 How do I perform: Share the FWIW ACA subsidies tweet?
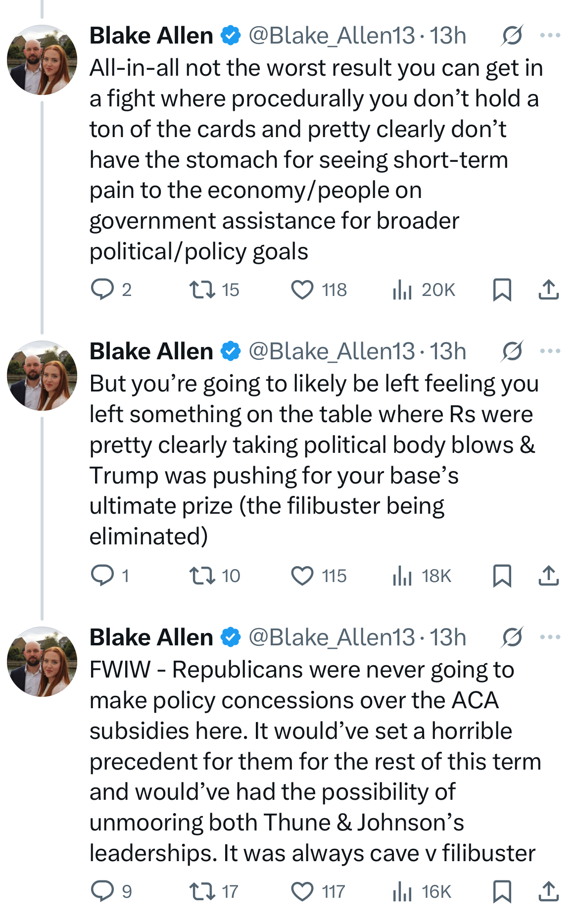pos(548,891)
